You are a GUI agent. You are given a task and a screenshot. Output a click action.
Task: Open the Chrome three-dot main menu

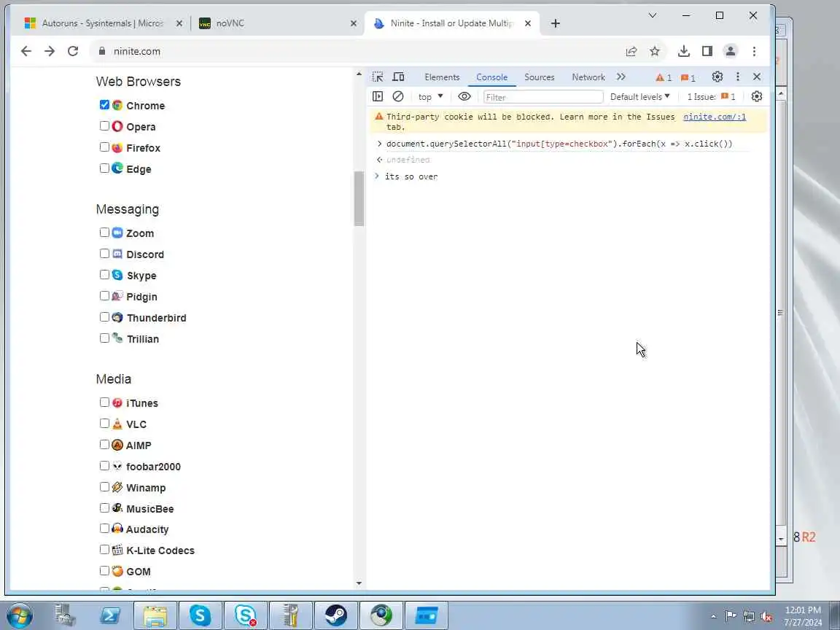(754, 51)
